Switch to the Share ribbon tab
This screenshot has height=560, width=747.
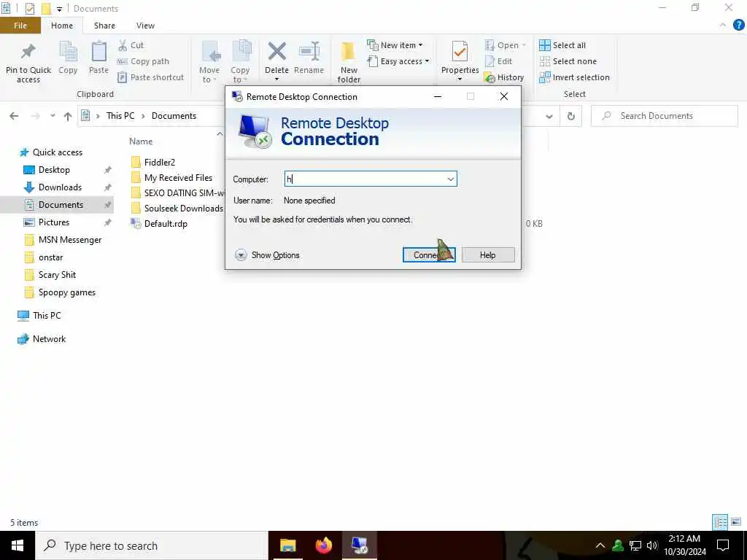click(104, 26)
